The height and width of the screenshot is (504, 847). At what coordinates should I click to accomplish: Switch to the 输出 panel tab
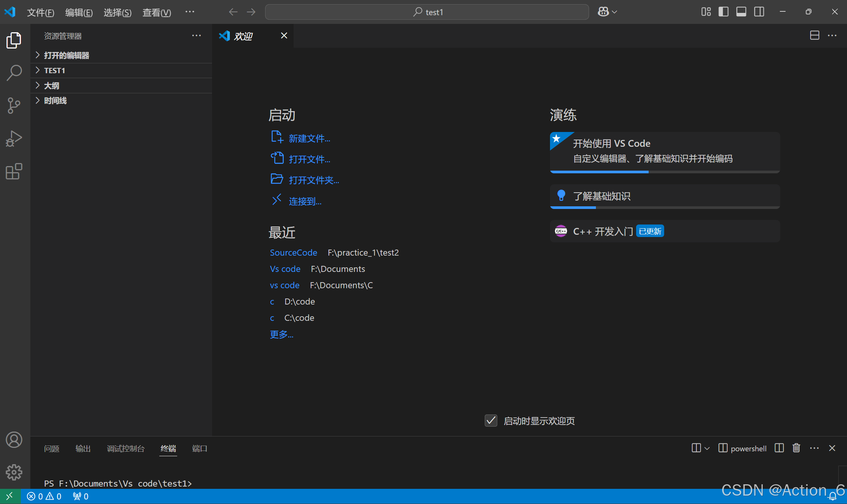coord(83,449)
